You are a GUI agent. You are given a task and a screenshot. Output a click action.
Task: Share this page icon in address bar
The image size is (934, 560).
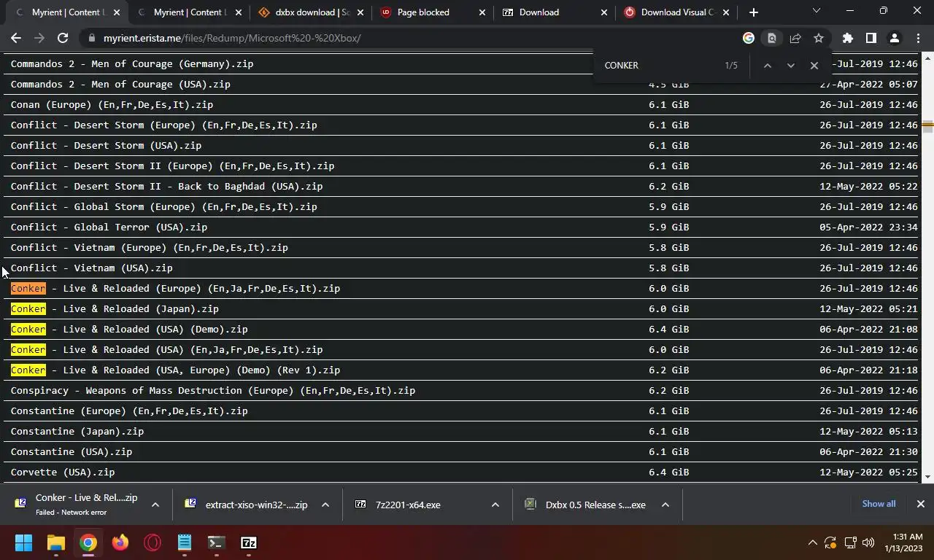795,38
